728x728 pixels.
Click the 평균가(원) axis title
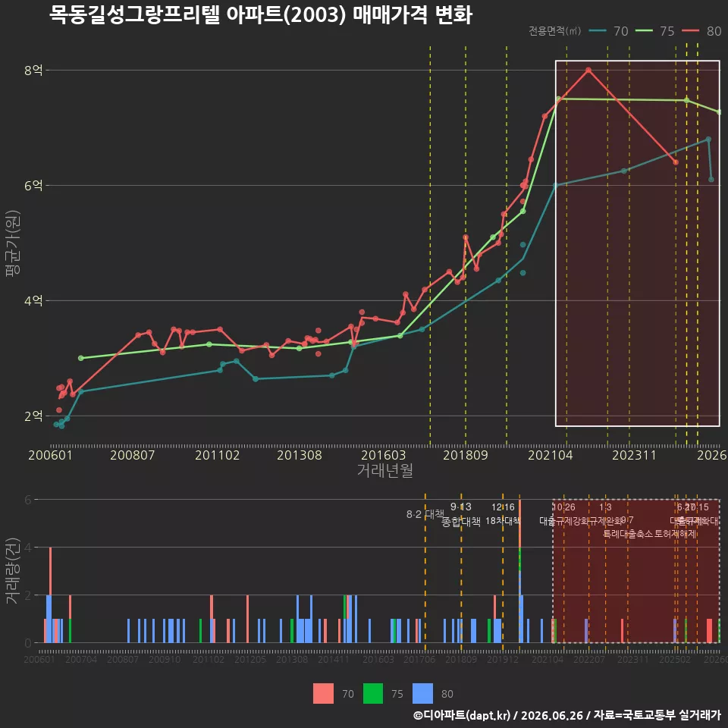point(13,243)
